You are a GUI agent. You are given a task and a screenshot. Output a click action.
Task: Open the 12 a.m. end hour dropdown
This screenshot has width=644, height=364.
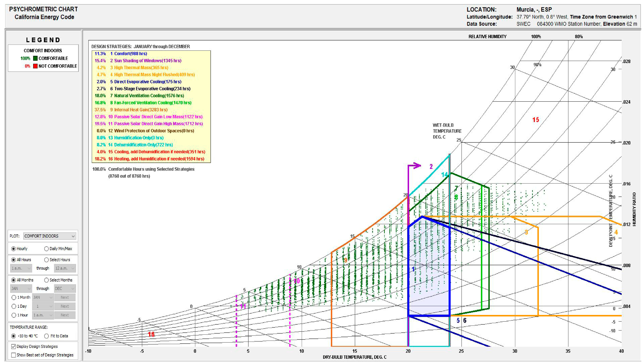click(65, 268)
